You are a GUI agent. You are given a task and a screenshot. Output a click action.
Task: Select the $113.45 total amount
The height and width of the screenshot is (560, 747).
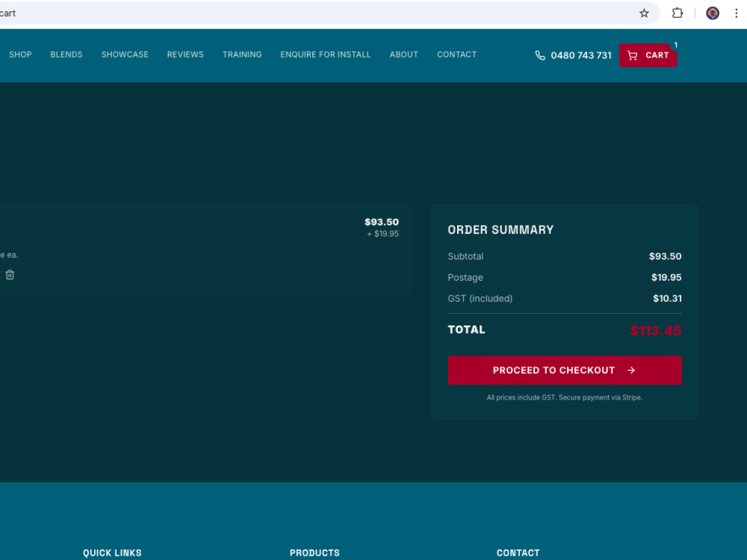[x=656, y=331]
